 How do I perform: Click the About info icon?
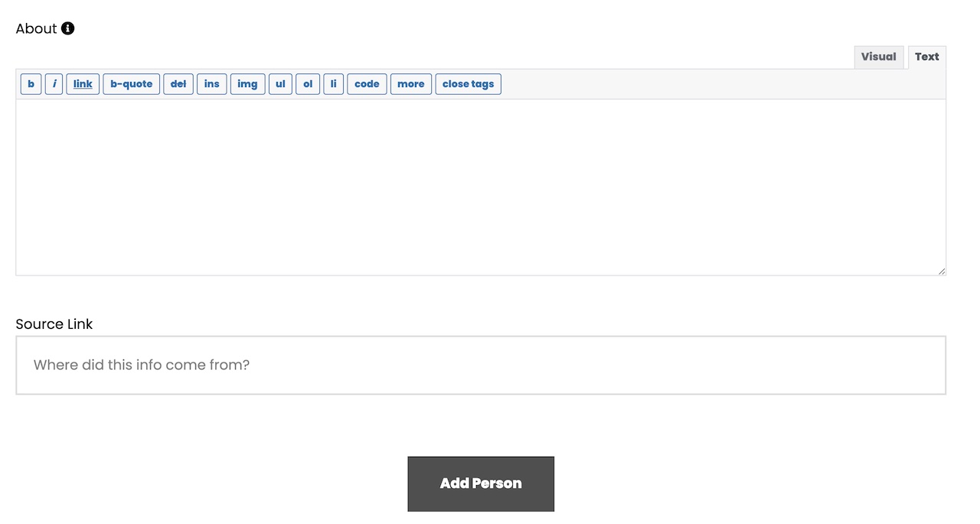(68, 28)
